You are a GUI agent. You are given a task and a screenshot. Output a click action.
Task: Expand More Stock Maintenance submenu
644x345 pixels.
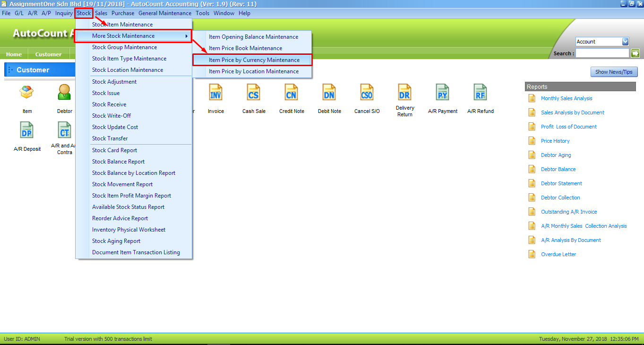coord(133,36)
